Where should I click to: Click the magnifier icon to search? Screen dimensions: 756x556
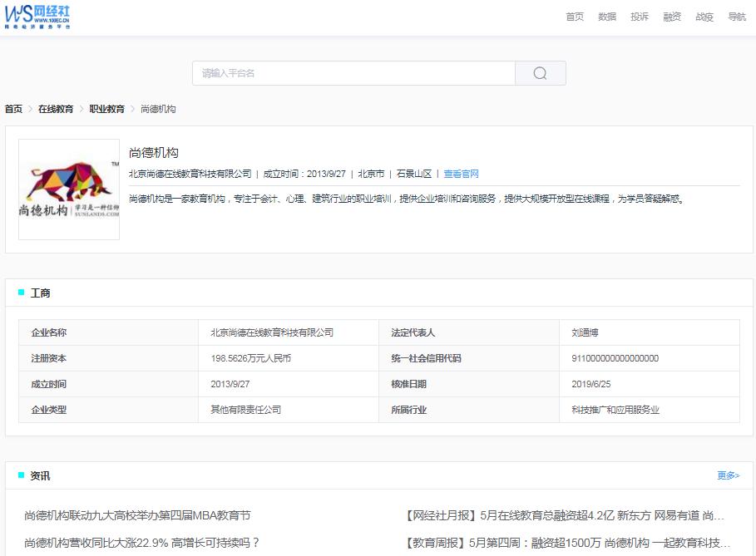tap(540, 73)
